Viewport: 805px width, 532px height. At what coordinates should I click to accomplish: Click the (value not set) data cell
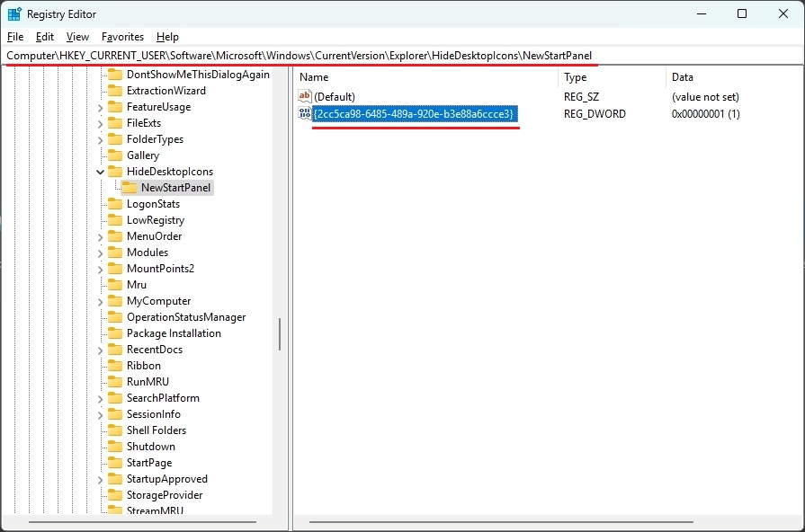click(705, 96)
